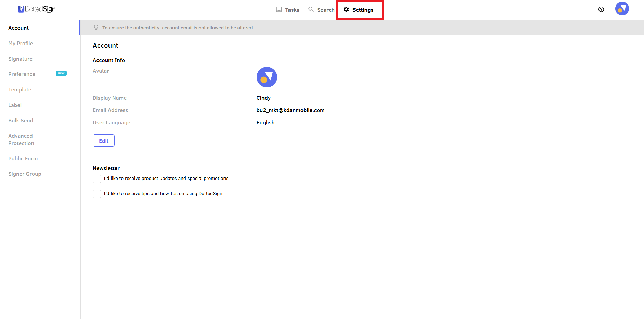Open My Profile in sidebar
This screenshot has height=319, width=644.
pos(21,44)
